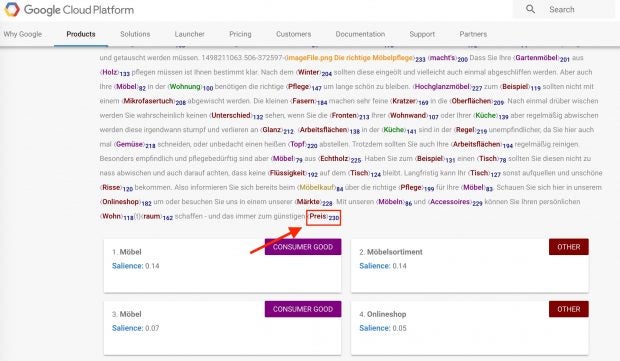
Task: Click the OTHER tag on Möbelsortiment card
Action: coord(569,247)
